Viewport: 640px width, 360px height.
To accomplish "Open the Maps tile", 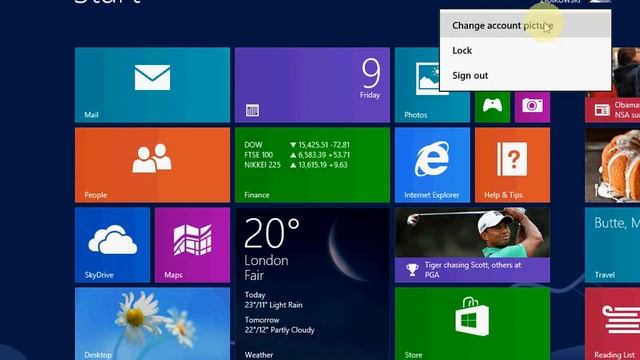I will click(x=192, y=245).
